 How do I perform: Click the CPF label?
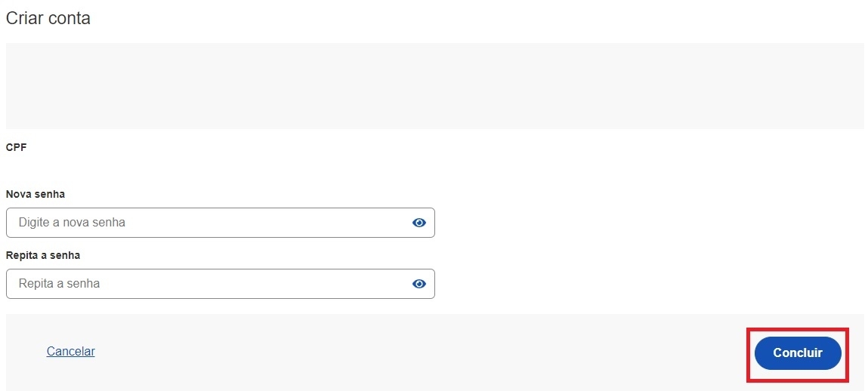[x=17, y=148]
